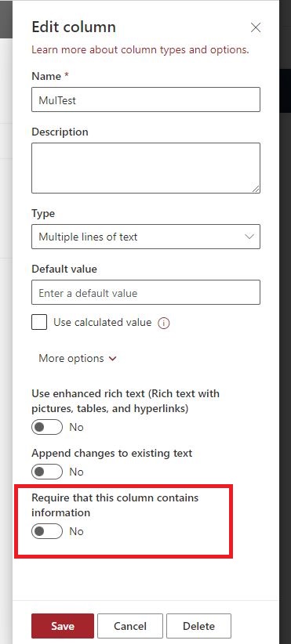Follow the Learn more about column types link
This screenshot has height=644, width=291.
[x=140, y=50]
